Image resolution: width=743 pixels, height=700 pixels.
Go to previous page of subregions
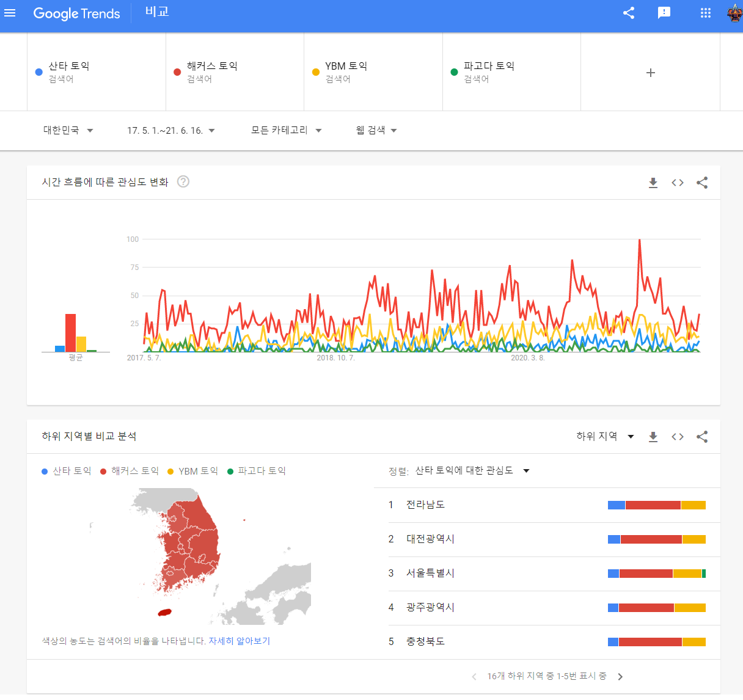point(474,676)
